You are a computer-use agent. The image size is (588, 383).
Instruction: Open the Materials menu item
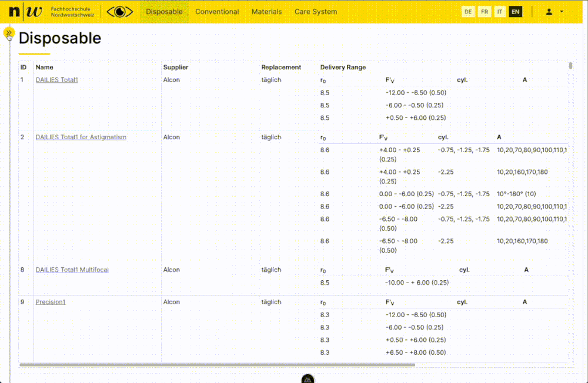point(266,12)
